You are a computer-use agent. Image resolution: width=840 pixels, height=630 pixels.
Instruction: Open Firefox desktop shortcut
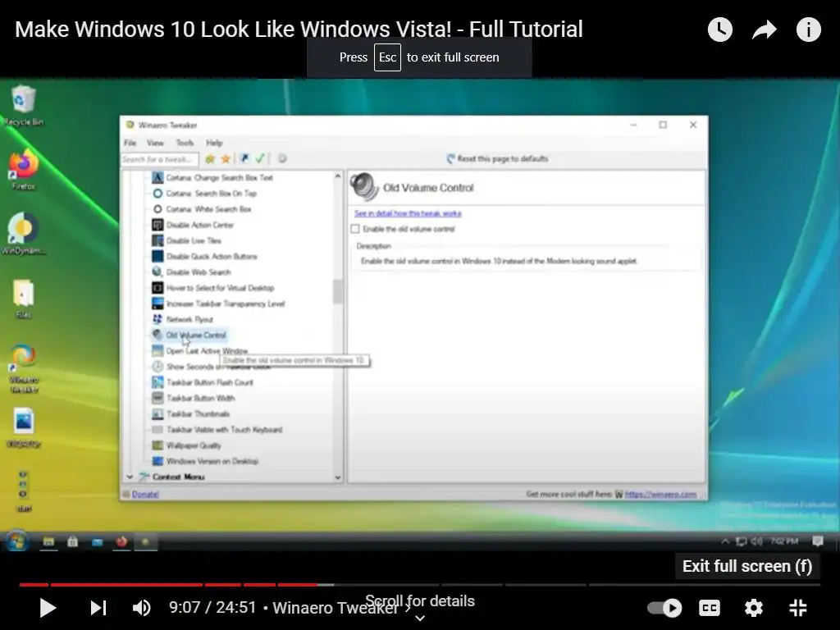[23, 170]
